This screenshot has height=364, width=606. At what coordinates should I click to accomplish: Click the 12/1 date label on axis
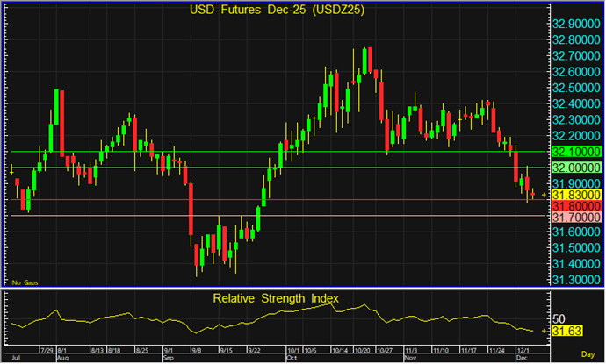522,350
